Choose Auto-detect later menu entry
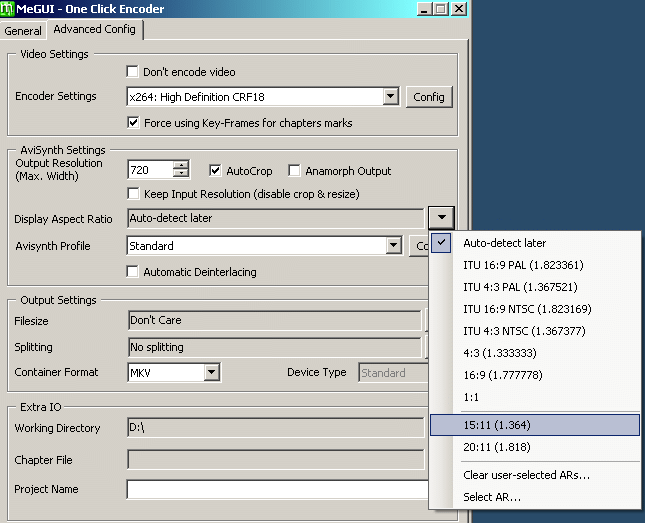This screenshot has height=523, width=645. pyautogui.click(x=534, y=243)
